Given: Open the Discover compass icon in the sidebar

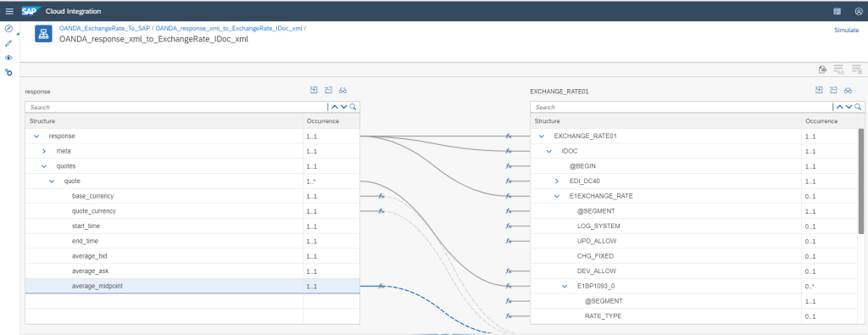Looking at the screenshot, I should [x=8, y=28].
